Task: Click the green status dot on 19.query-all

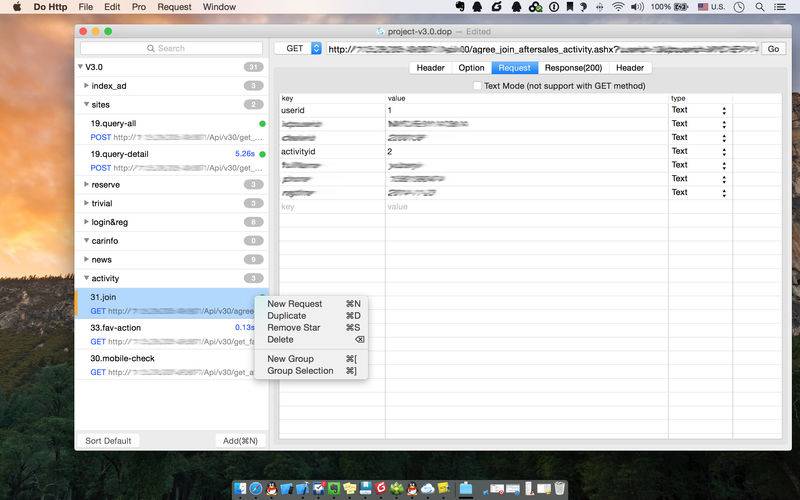Action: [x=262, y=123]
